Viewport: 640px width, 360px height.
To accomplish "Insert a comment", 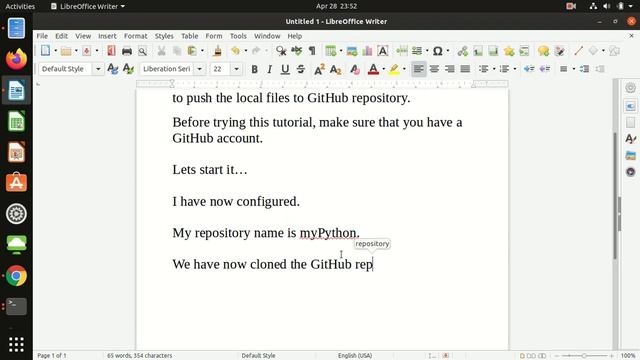I will 543,51.
